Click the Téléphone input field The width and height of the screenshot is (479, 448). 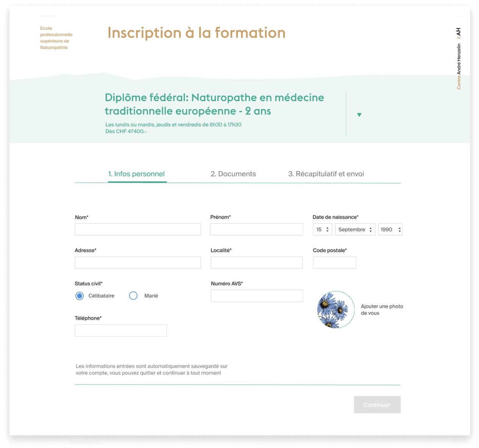[x=121, y=331]
